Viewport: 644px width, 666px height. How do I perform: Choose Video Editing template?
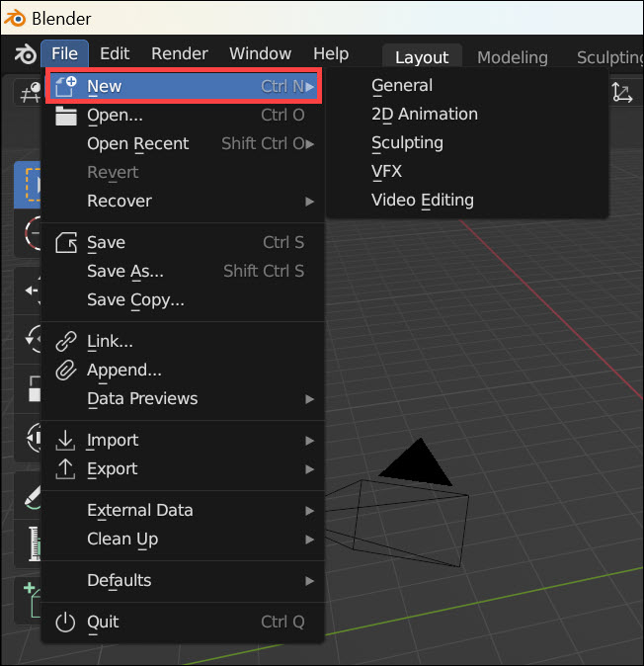point(423,200)
